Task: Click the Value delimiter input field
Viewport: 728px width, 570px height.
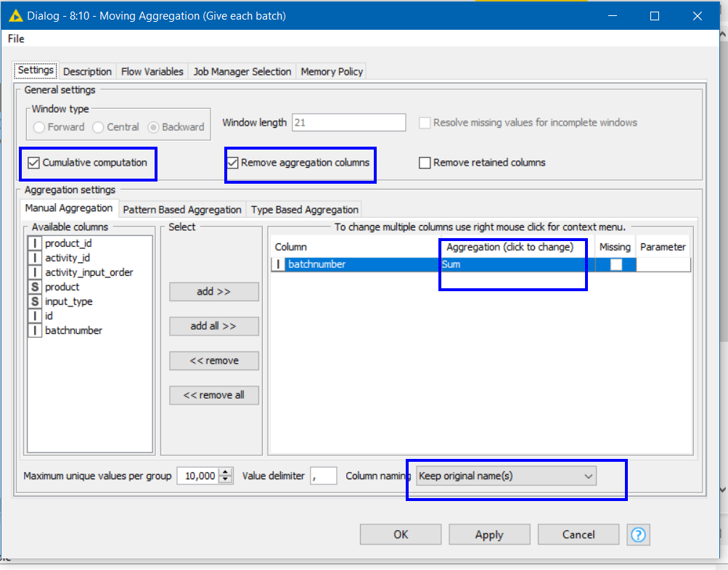Action: tap(324, 476)
